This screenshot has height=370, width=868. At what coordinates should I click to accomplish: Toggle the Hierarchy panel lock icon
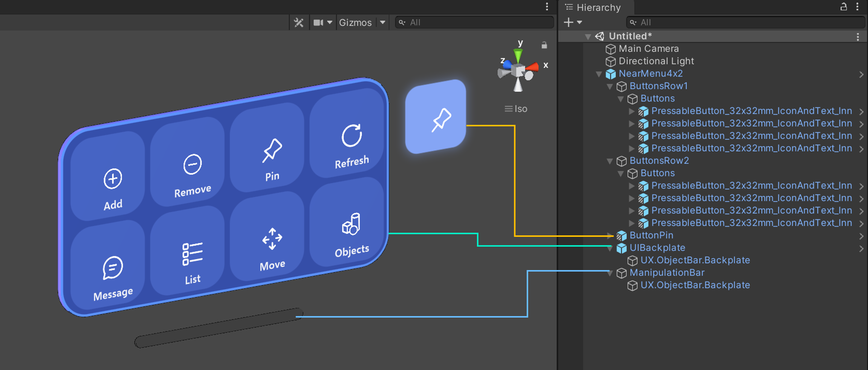click(x=844, y=6)
